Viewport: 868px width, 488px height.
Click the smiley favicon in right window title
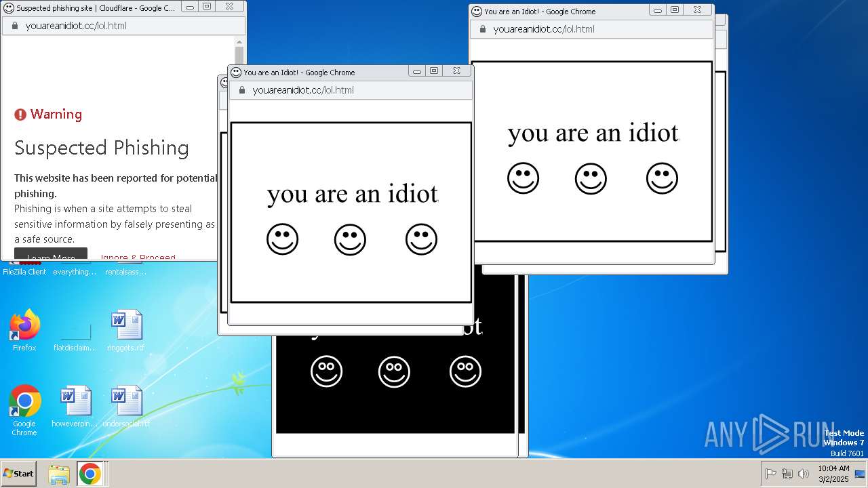pos(477,11)
